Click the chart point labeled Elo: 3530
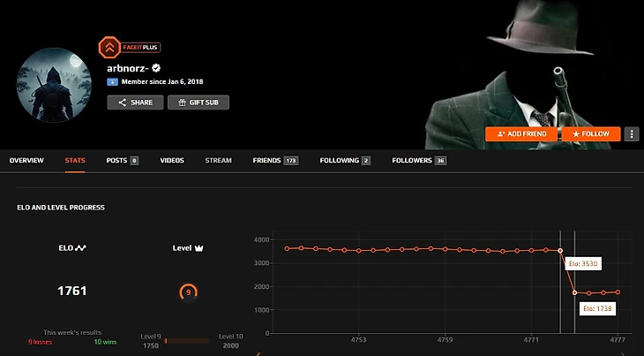This screenshot has width=644, height=356. coord(560,250)
